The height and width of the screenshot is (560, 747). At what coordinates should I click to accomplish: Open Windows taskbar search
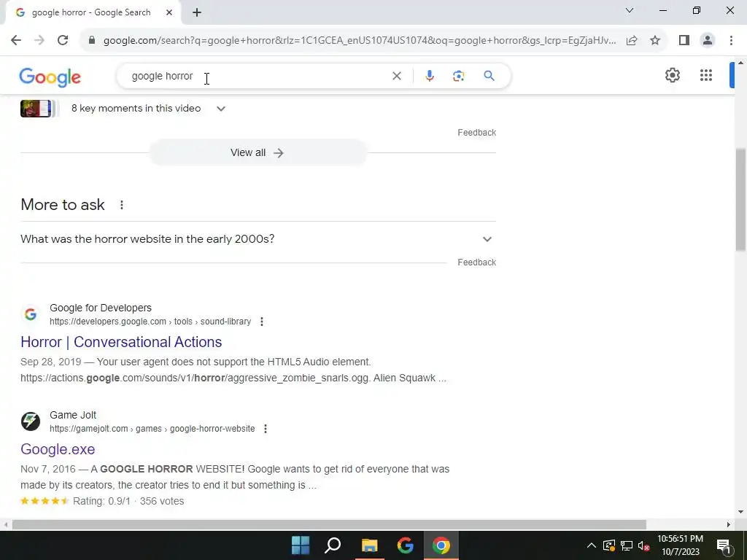coord(333,545)
